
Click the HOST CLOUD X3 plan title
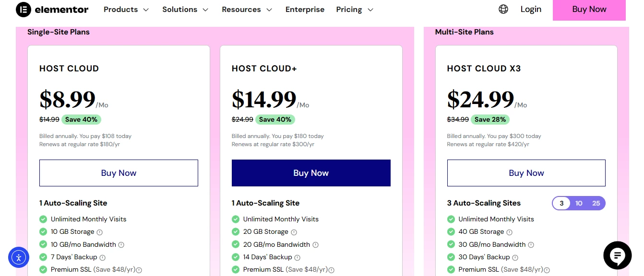(484, 69)
